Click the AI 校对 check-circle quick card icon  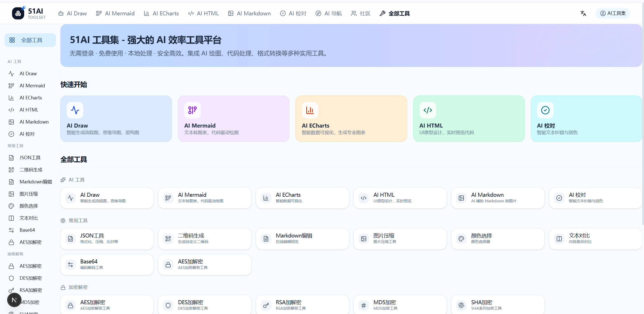(545, 110)
